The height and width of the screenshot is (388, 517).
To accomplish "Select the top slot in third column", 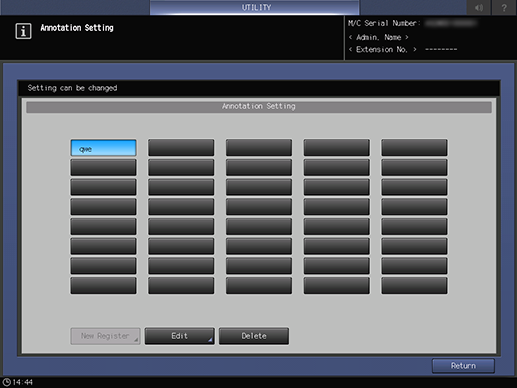I will (259, 148).
